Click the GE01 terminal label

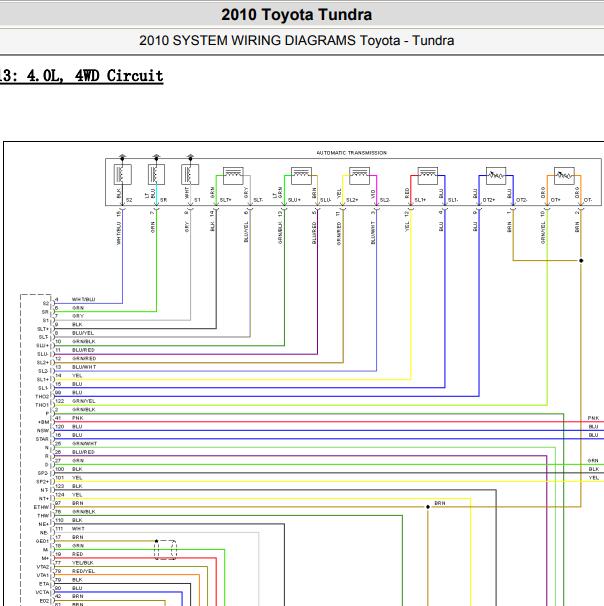(x=42, y=541)
